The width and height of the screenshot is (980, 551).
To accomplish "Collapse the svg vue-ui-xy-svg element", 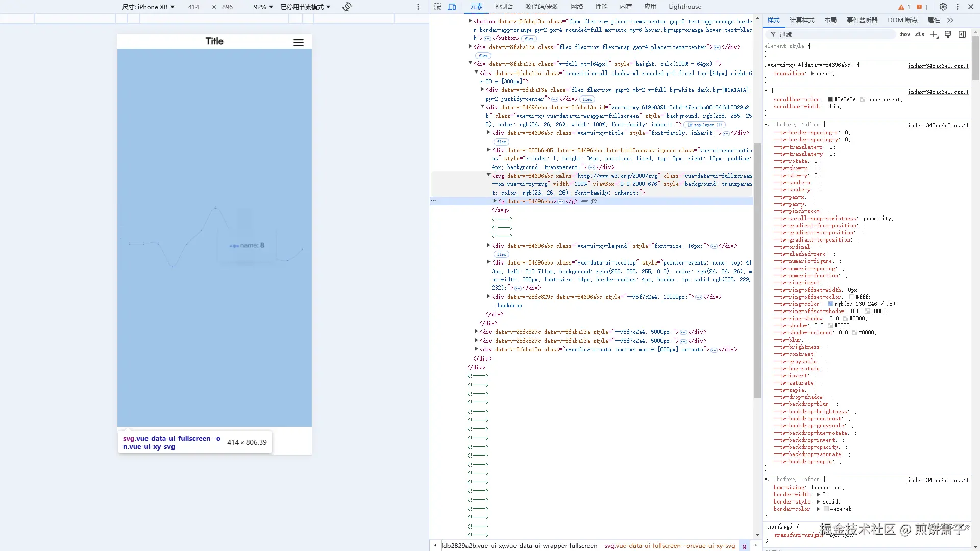I will click(x=488, y=175).
